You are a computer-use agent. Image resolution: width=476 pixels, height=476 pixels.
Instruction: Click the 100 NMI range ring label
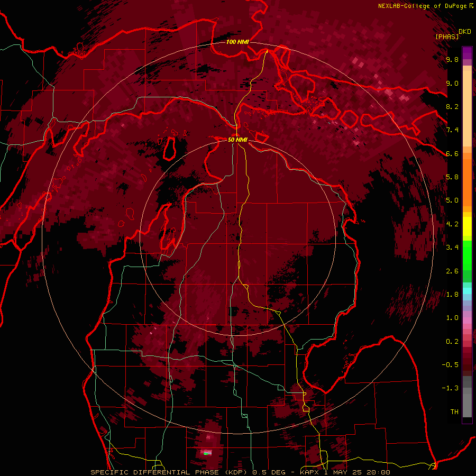(237, 42)
